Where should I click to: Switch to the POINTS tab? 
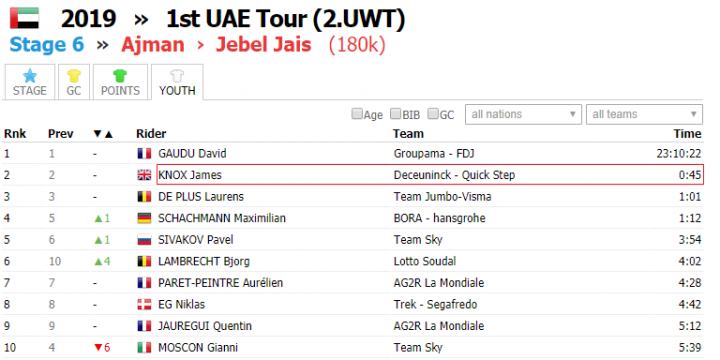[x=120, y=82]
